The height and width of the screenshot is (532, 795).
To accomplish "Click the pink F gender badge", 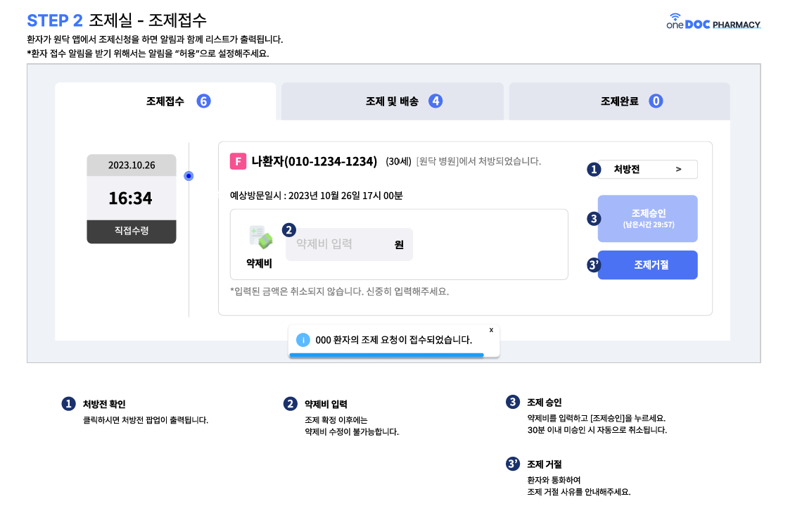I will pos(238,162).
